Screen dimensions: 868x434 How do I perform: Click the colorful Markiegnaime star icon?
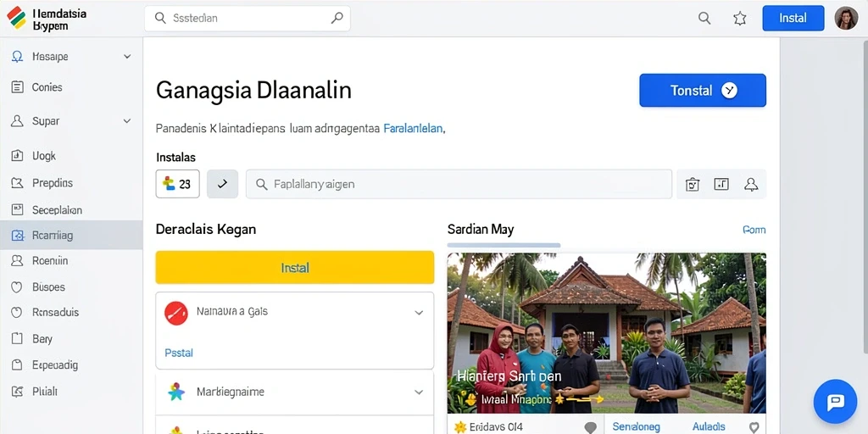click(176, 392)
